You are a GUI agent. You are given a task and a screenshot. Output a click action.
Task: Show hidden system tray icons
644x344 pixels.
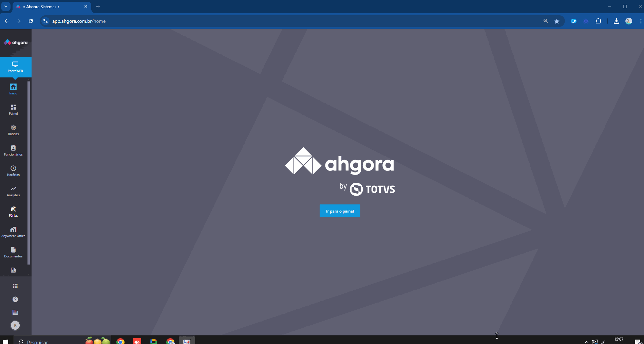[x=587, y=342]
